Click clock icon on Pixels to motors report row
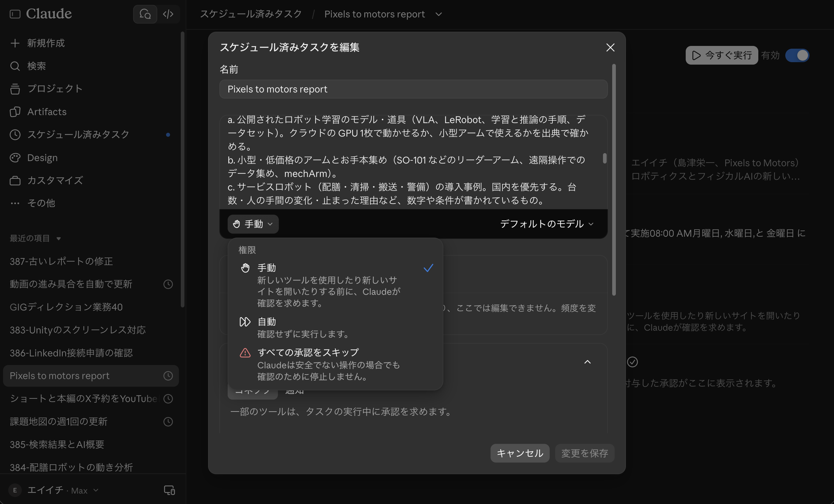 [168, 376]
